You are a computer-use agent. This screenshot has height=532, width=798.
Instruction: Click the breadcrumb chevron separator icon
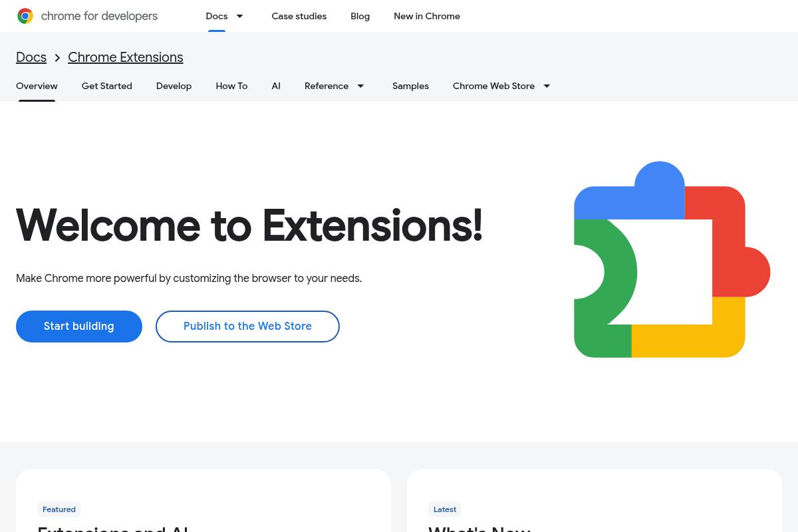[x=57, y=58]
